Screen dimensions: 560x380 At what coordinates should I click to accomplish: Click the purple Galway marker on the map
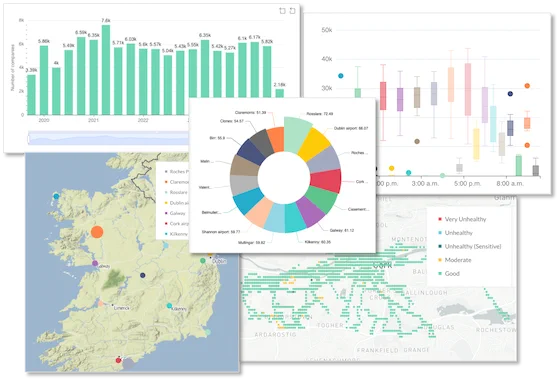pyautogui.click(x=95, y=263)
